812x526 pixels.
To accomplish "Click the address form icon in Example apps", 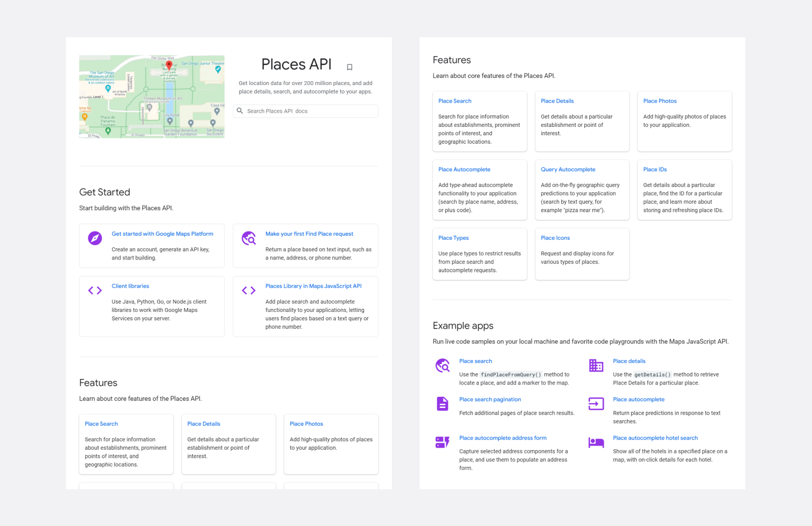I will [442, 442].
